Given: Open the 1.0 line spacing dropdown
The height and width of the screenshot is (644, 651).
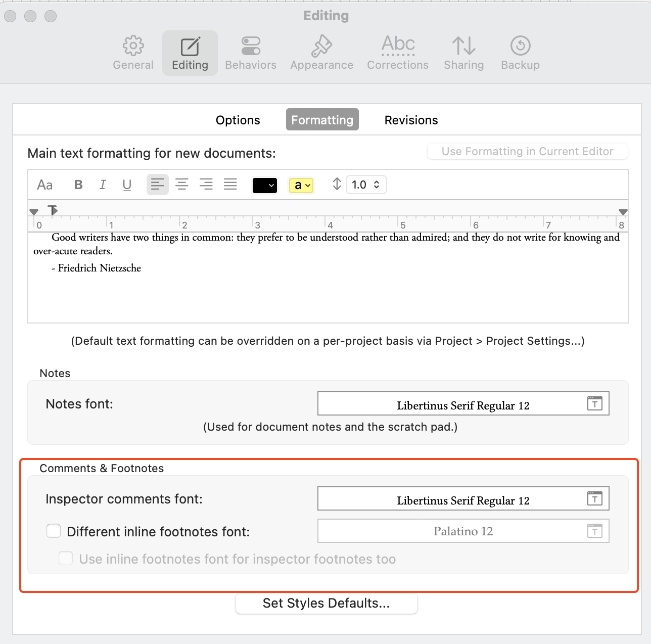Looking at the screenshot, I should point(366,185).
